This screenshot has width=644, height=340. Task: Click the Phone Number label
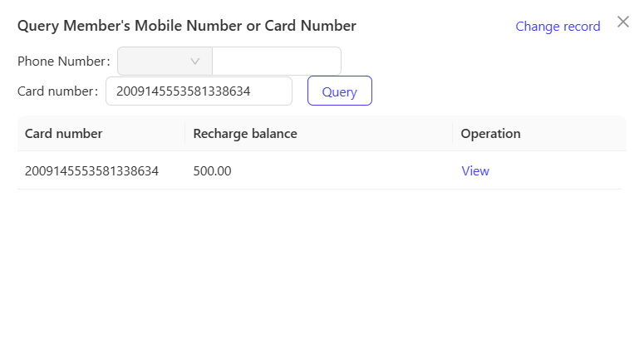coord(64,62)
